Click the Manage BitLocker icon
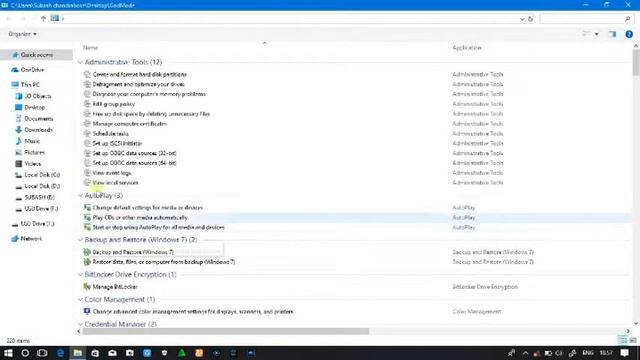Screen dimensions: 640x360 (87, 287)
